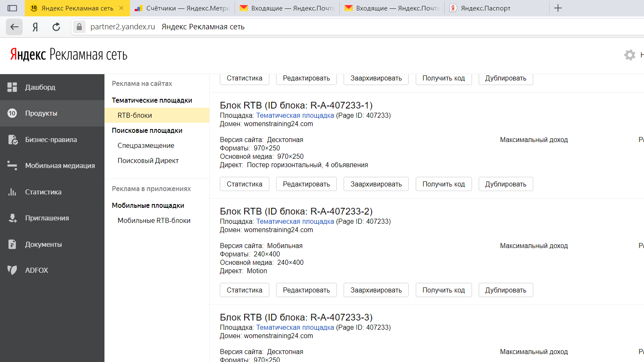Open Продукты in the left sidebar
The image size is (644, 362).
(x=52, y=113)
